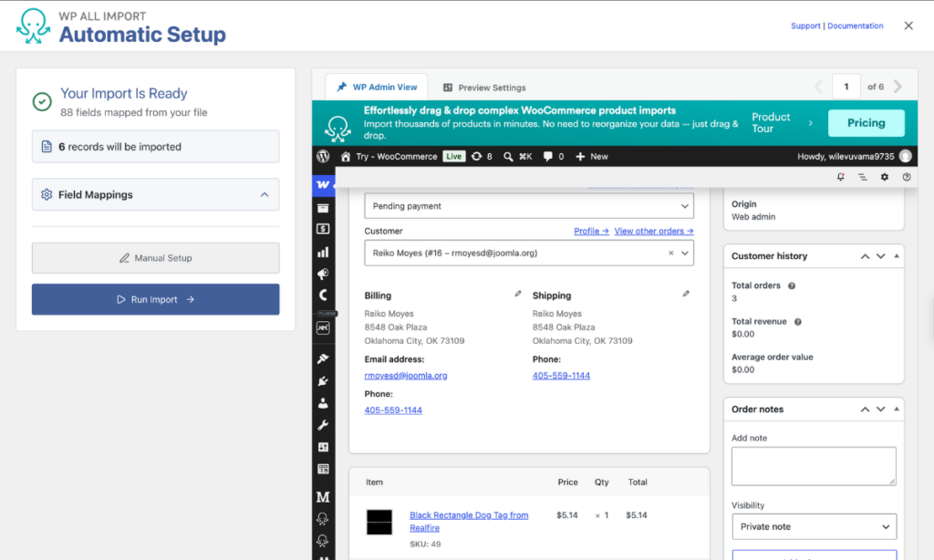Open Product Tour link
934x560 pixels.
(782, 123)
